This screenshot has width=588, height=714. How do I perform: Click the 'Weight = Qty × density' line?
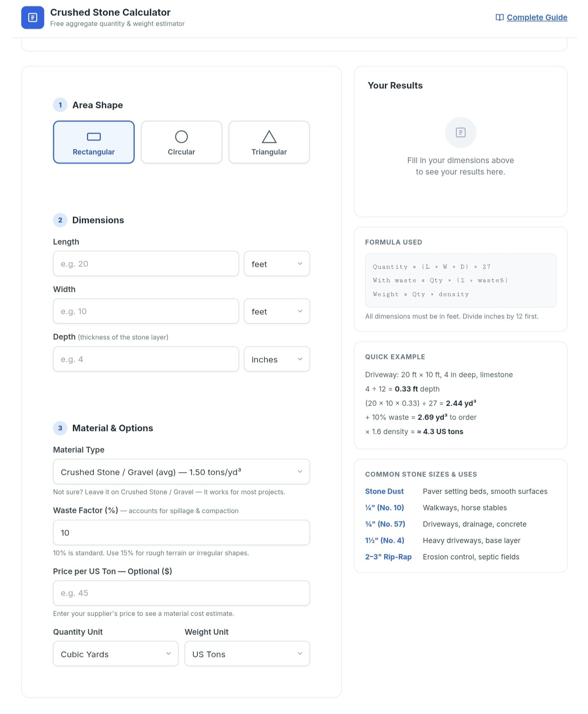click(421, 294)
